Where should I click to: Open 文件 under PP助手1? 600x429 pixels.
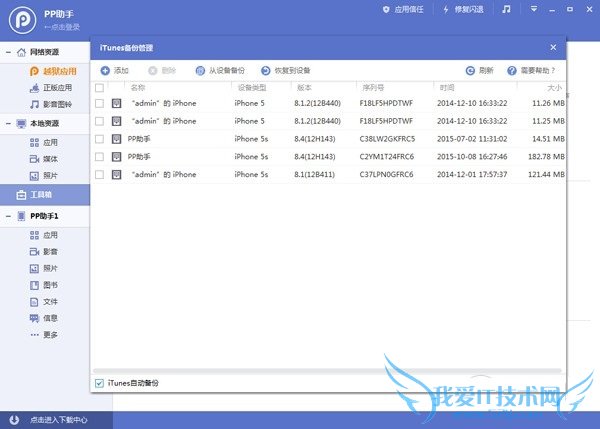click(44, 302)
